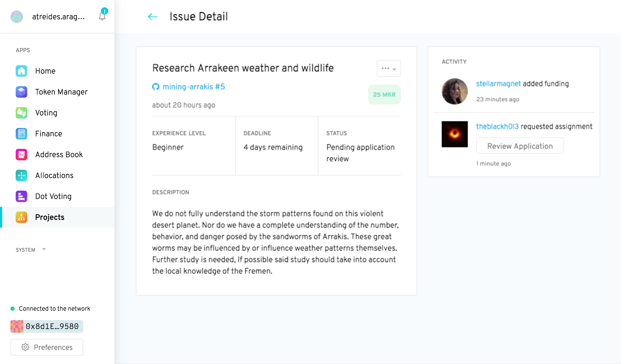The width and height of the screenshot is (621, 364).
Task: Click the Review Application button
Action: tap(520, 146)
